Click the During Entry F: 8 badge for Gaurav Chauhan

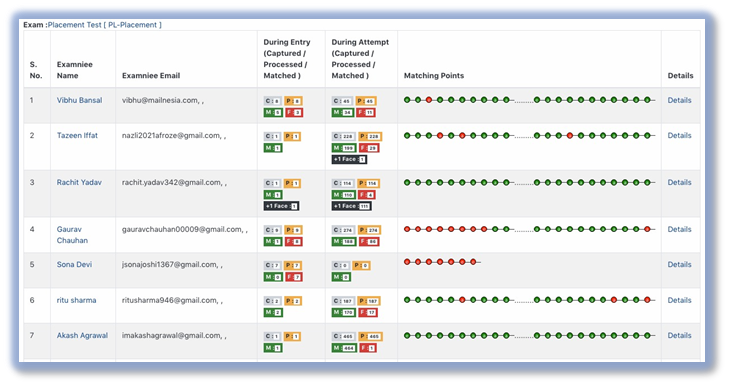pyautogui.click(x=294, y=241)
